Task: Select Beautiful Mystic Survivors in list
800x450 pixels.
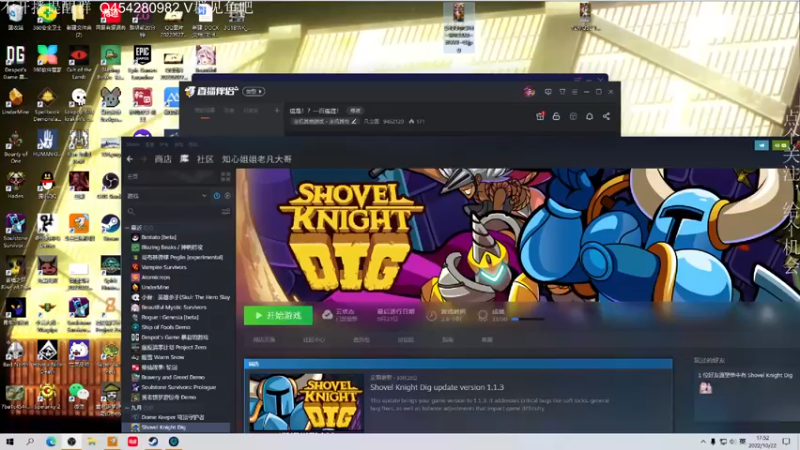Action: (173, 307)
